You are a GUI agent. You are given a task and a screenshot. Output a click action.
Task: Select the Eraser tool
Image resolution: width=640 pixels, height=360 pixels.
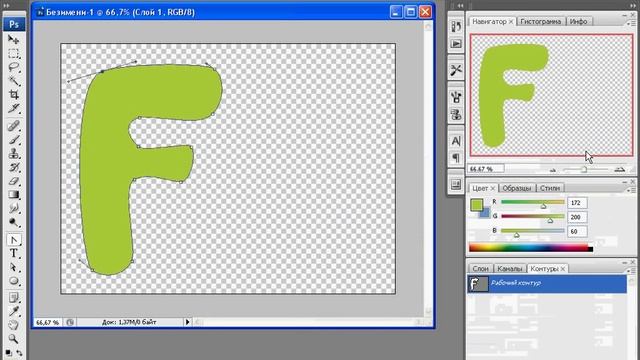coord(13,181)
